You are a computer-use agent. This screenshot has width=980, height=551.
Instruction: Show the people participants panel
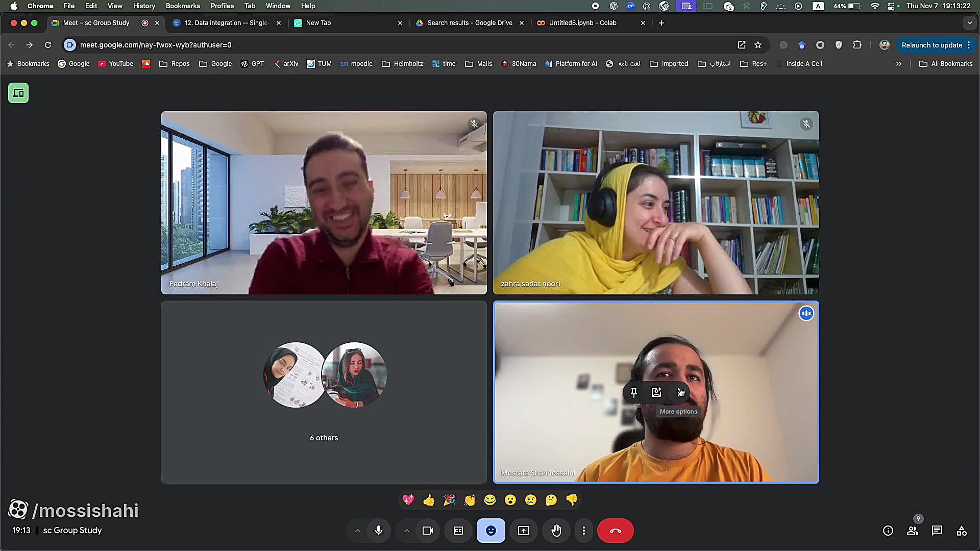coord(913,531)
